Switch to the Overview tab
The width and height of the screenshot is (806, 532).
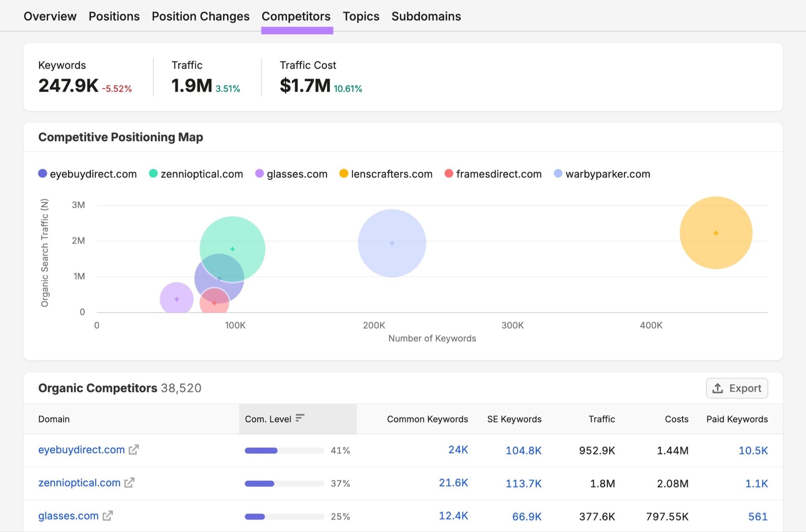(x=50, y=16)
